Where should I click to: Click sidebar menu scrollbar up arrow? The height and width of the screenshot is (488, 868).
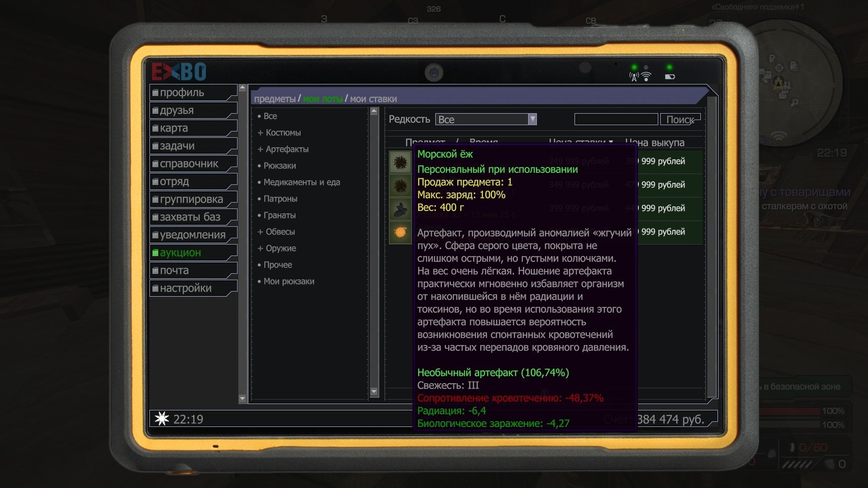242,88
